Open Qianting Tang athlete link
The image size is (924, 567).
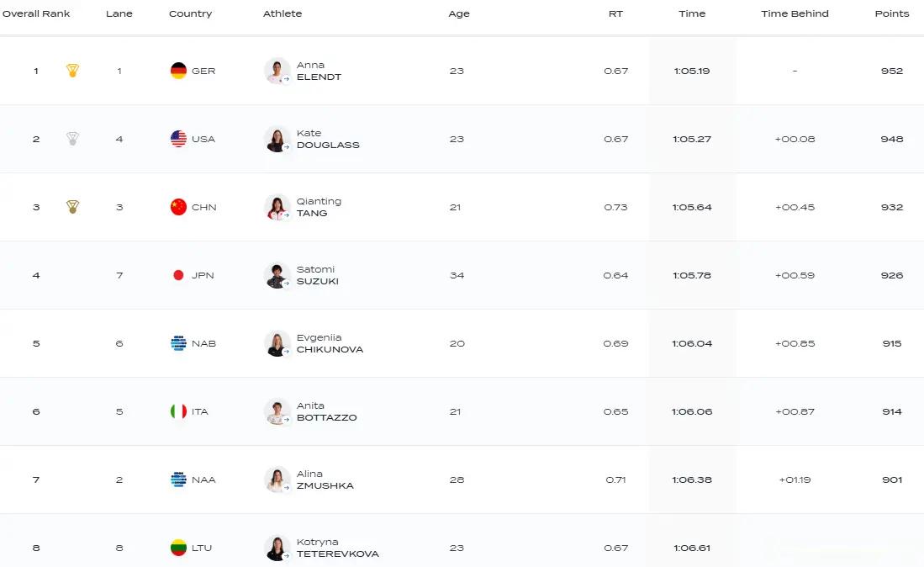[x=319, y=207]
